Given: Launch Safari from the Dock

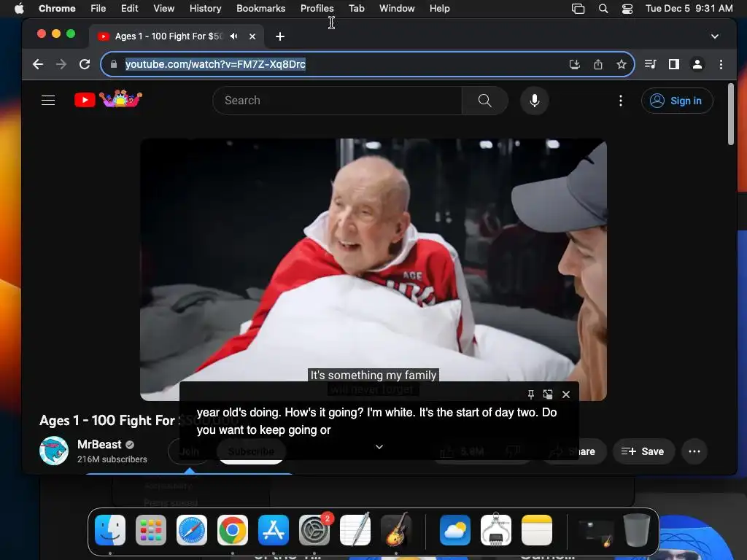Looking at the screenshot, I should pos(192,530).
